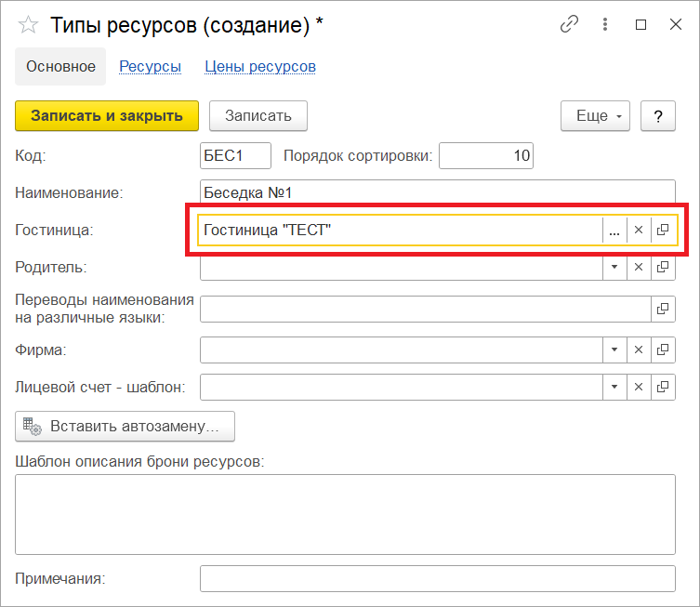Open the Гостиница item card

pos(663,231)
